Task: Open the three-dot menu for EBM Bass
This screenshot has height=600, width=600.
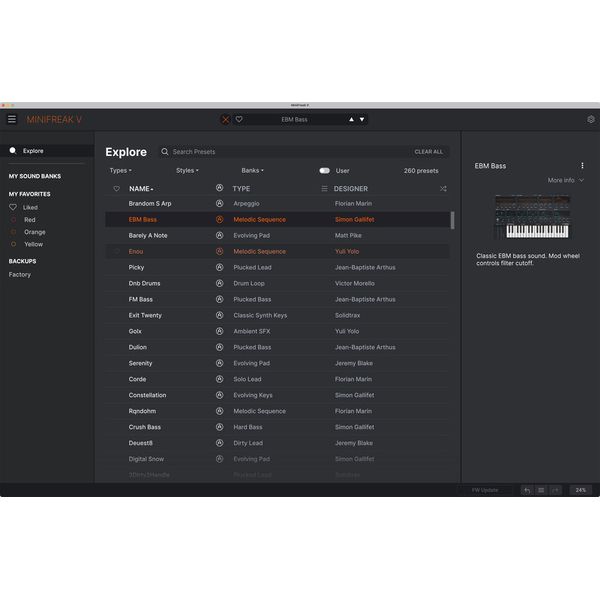Action: coord(582,166)
